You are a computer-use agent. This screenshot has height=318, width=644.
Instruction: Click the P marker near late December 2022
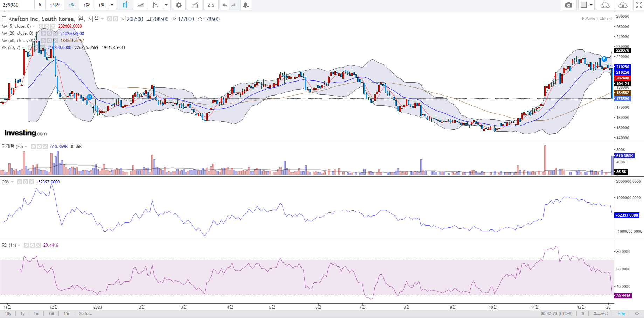[89, 97]
